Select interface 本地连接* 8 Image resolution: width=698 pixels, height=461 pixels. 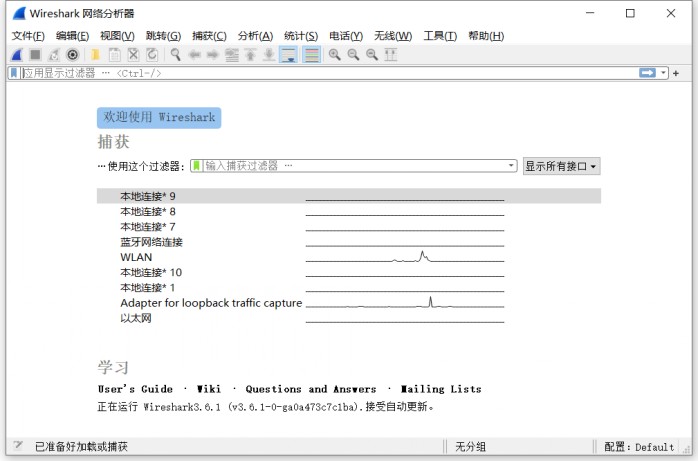(x=349, y=211)
